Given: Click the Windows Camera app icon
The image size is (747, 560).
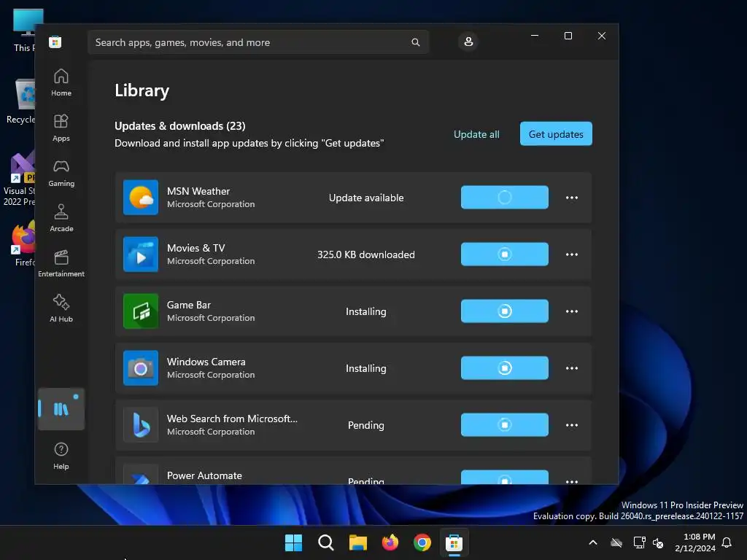Looking at the screenshot, I should (x=141, y=368).
